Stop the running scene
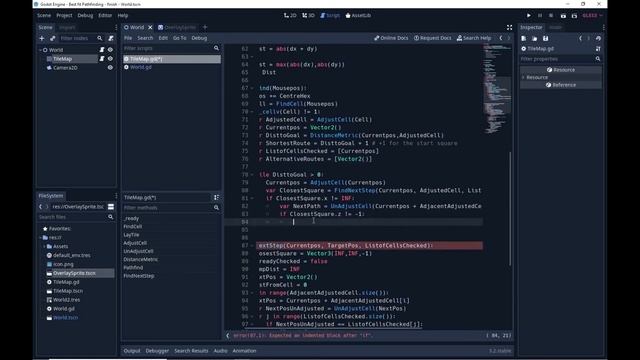The width and height of the screenshot is (640, 360). 551,16
